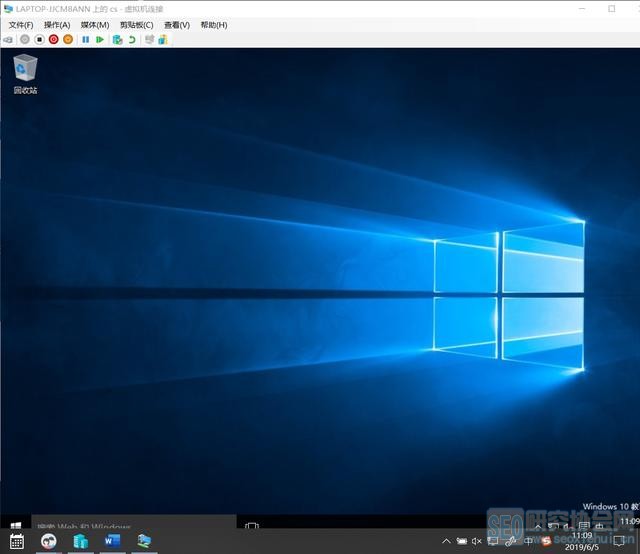Pause the virtual machine

85,40
